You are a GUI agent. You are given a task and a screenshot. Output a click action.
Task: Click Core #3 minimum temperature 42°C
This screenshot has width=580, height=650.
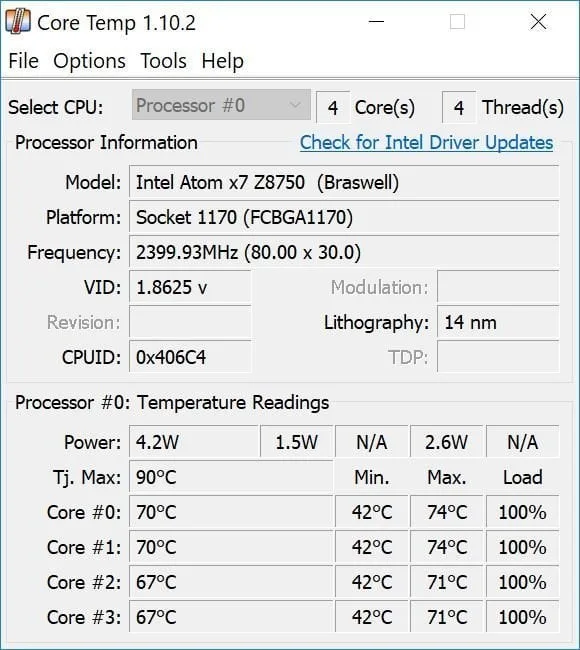pyautogui.click(x=372, y=617)
